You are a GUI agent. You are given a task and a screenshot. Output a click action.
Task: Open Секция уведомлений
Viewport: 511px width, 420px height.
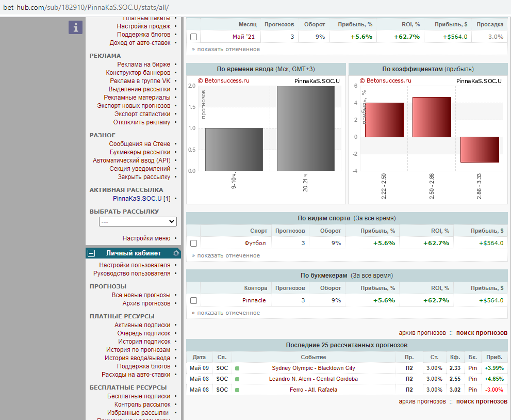140,169
